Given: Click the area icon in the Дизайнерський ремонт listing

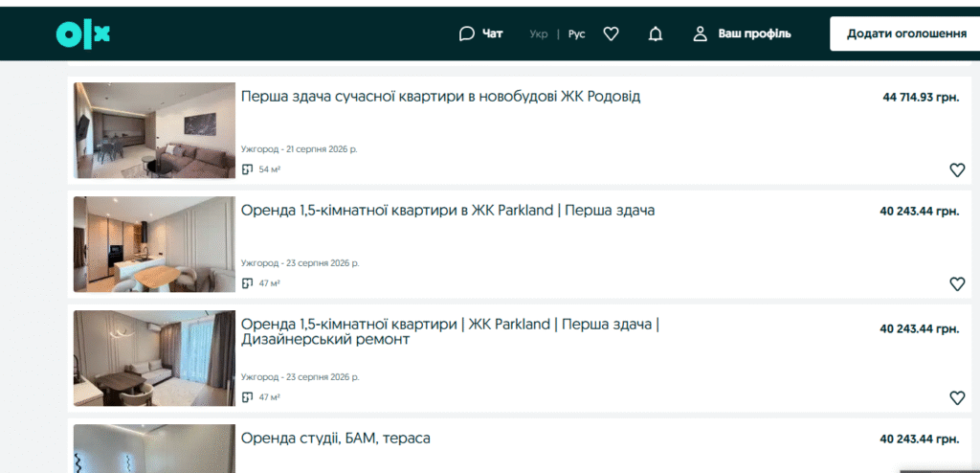Looking at the screenshot, I should (x=248, y=397).
